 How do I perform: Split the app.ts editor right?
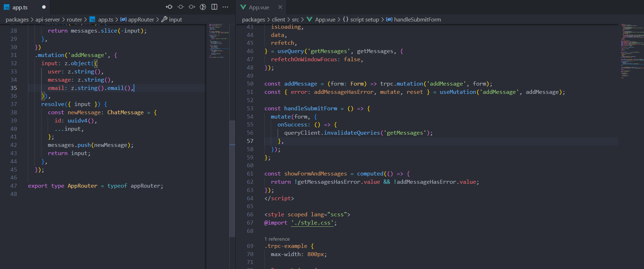[214, 7]
